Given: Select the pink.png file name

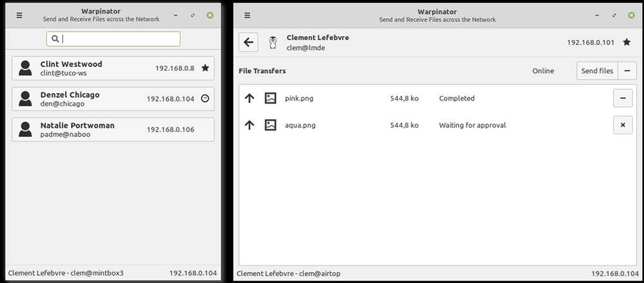Looking at the screenshot, I should [299, 98].
